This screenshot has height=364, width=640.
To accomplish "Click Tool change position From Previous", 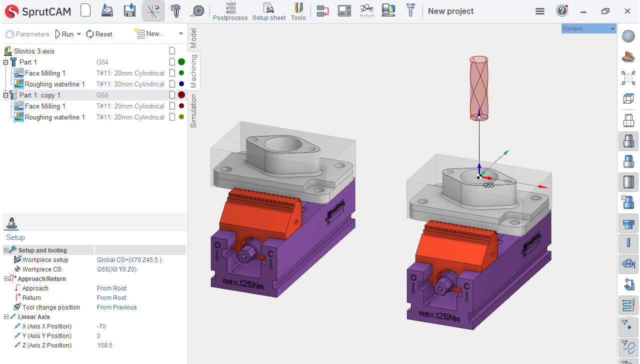I will click(116, 307).
